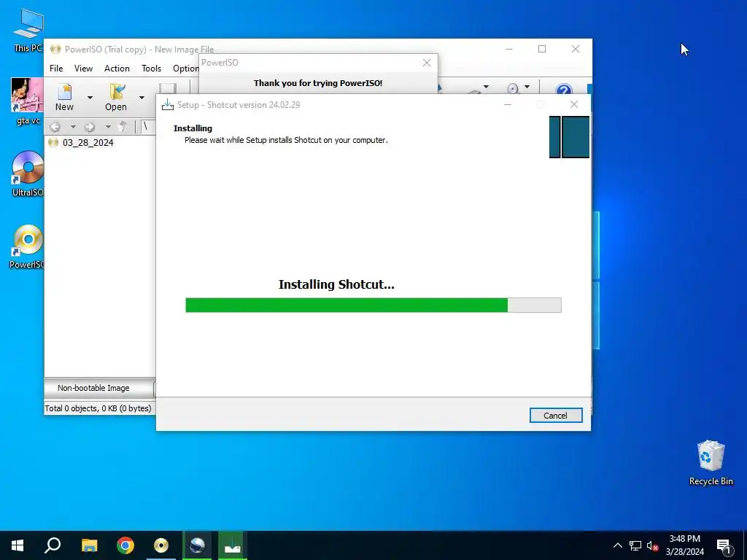Open the Option menu in PowerISO
The image size is (747, 560).
(x=186, y=68)
